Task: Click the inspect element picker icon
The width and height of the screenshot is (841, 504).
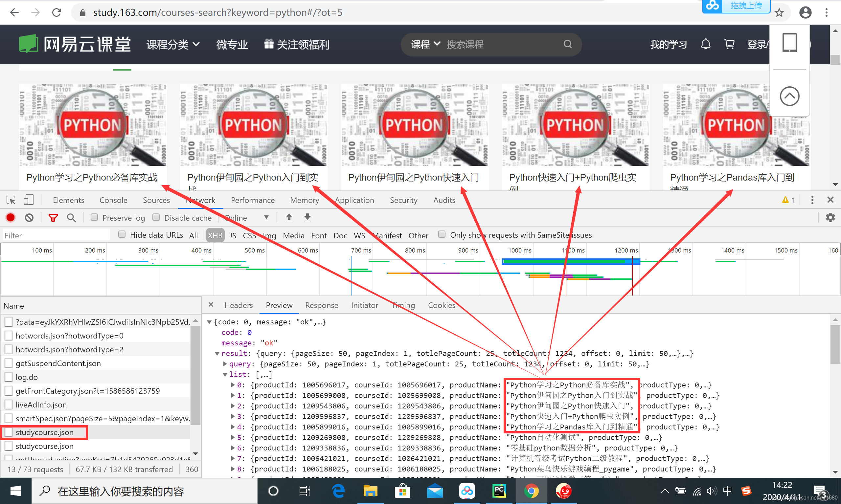Action: coord(11,200)
